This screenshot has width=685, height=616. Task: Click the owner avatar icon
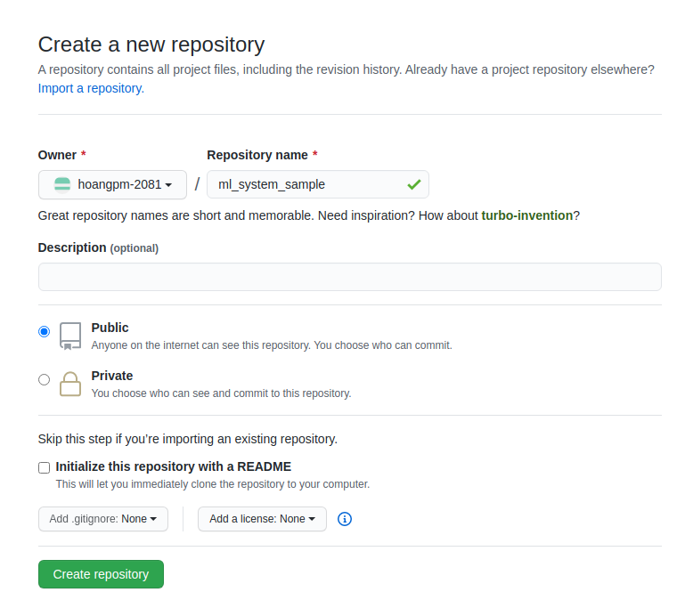[x=62, y=184]
